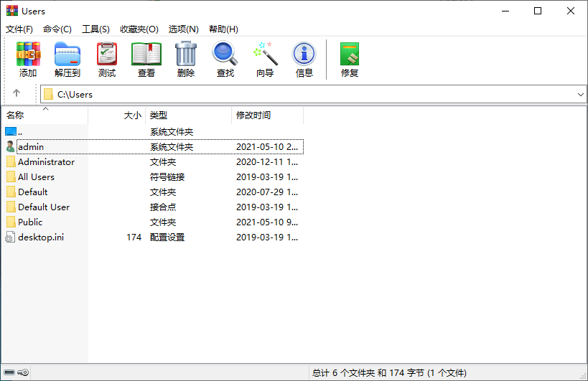Click the 删除 (Delete) trash can icon

[x=186, y=59]
